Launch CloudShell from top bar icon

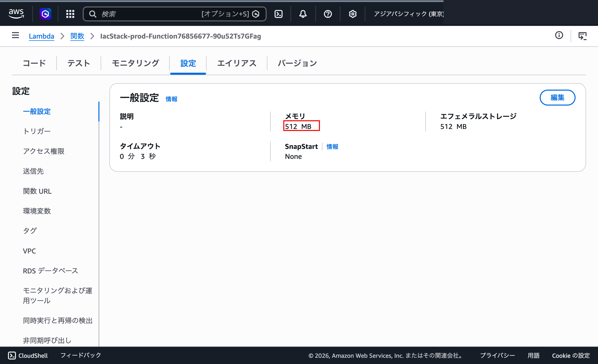(278, 14)
